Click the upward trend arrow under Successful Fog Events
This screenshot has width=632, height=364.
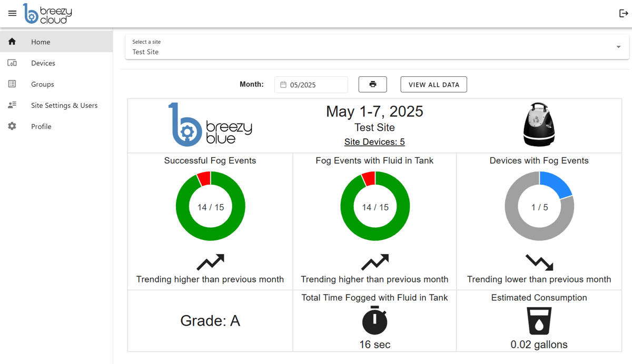point(210,262)
